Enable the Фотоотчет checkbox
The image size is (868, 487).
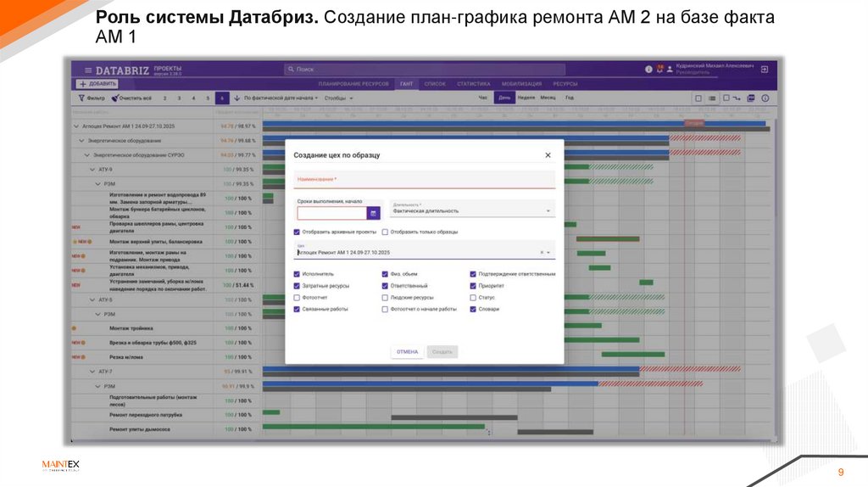tap(297, 298)
